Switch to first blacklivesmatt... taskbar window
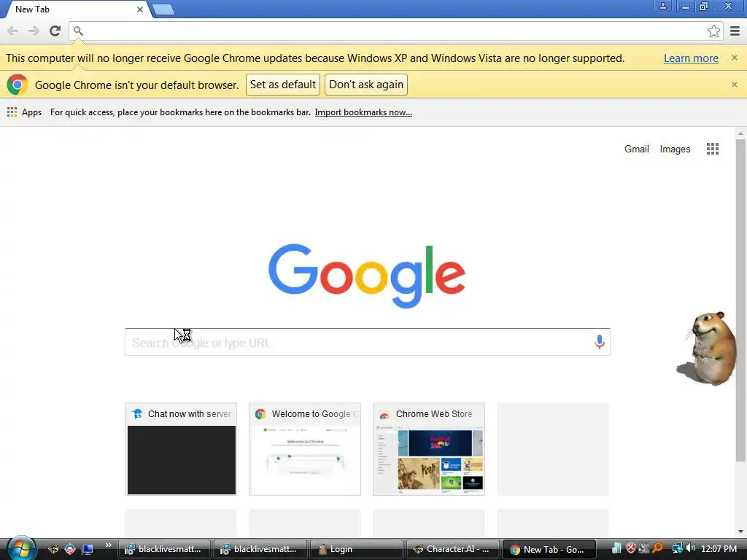Screen dimensions: 747x560 164,549
